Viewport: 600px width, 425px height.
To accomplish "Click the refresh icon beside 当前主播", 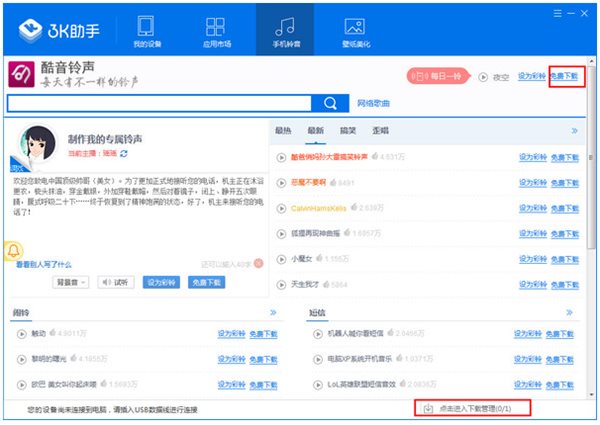I will coord(124,153).
